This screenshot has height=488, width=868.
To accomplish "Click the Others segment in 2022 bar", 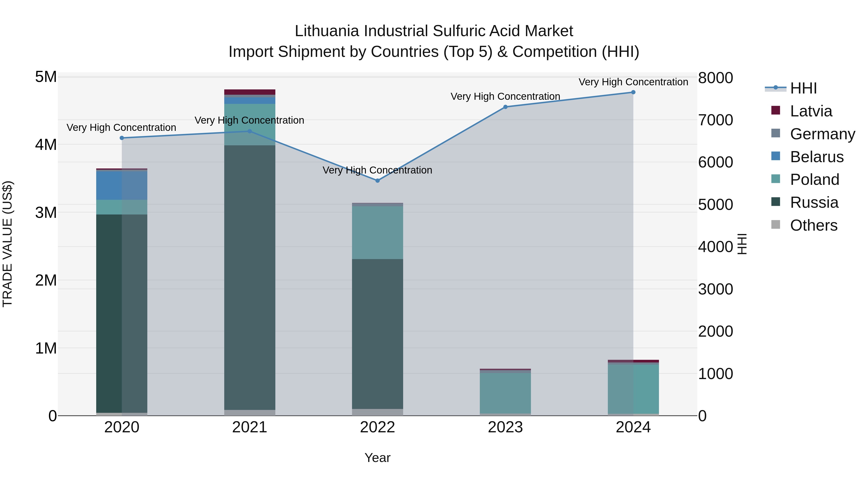I will [x=377, y=413].
